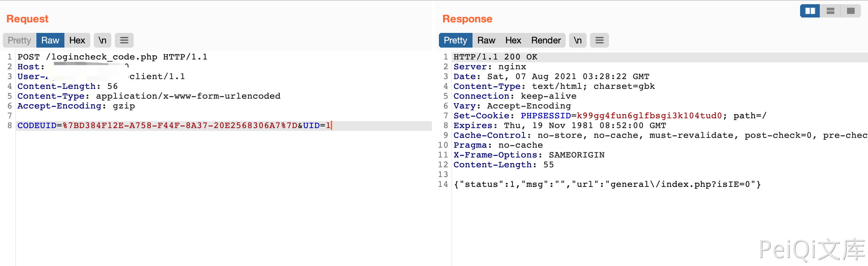Click the Response panel heading
The width and height of the screenshot is (868, 266).
coord(467,19)
